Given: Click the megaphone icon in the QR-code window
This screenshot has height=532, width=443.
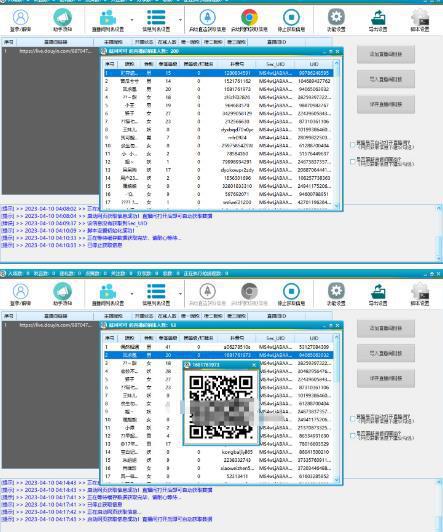Looking at the screenshot, I should tap(62, 291).
